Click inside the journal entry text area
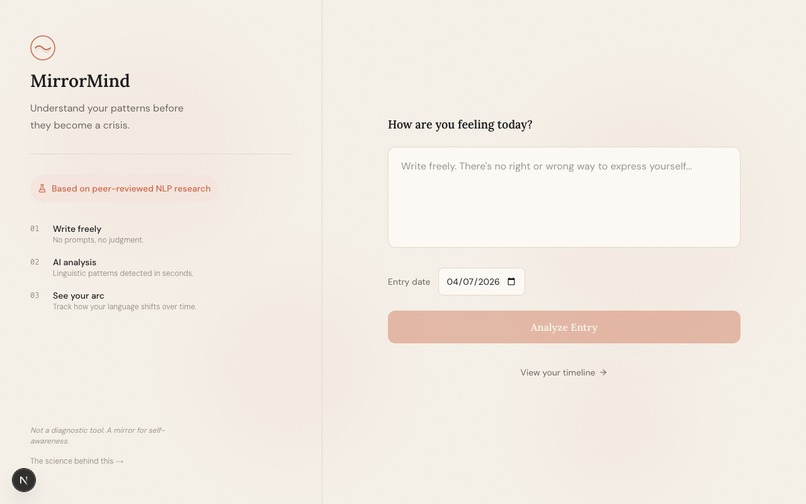This screenshot has height=504, width=806. click(564, 197)
